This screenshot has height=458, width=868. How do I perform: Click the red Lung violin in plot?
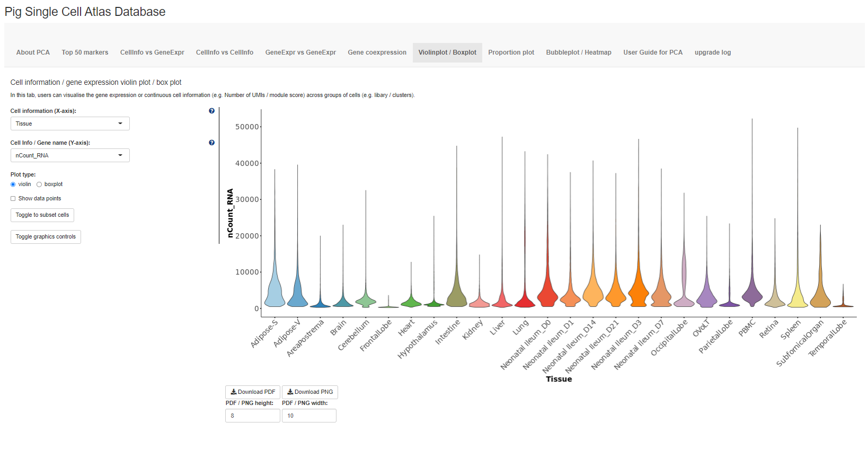click(525, 301)
